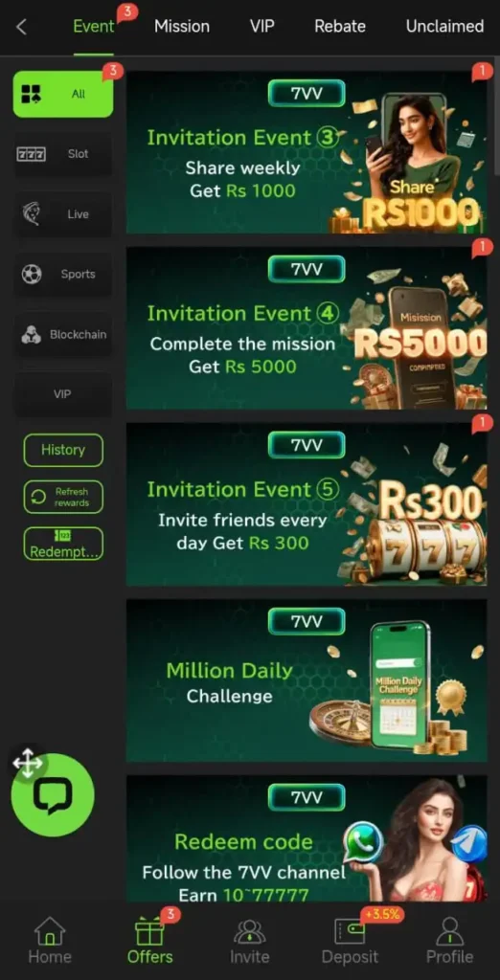Open the Invitation Event 3 banner

(307, 152)
